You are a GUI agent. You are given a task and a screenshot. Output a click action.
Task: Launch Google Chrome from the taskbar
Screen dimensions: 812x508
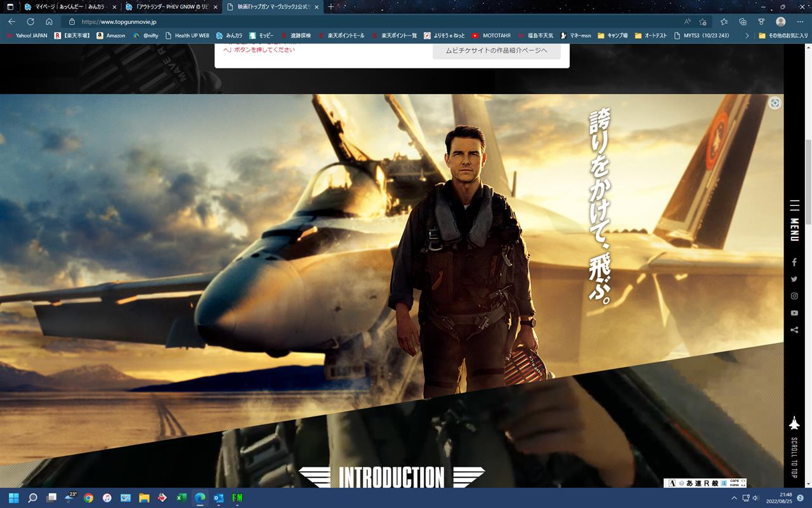88,498
